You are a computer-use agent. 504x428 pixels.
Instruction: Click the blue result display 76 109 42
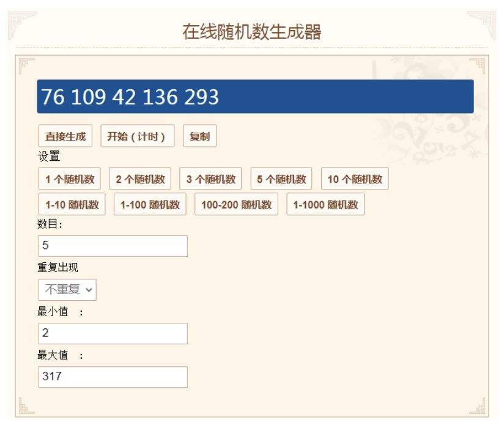pyautogui.click(x=255, y=97)
